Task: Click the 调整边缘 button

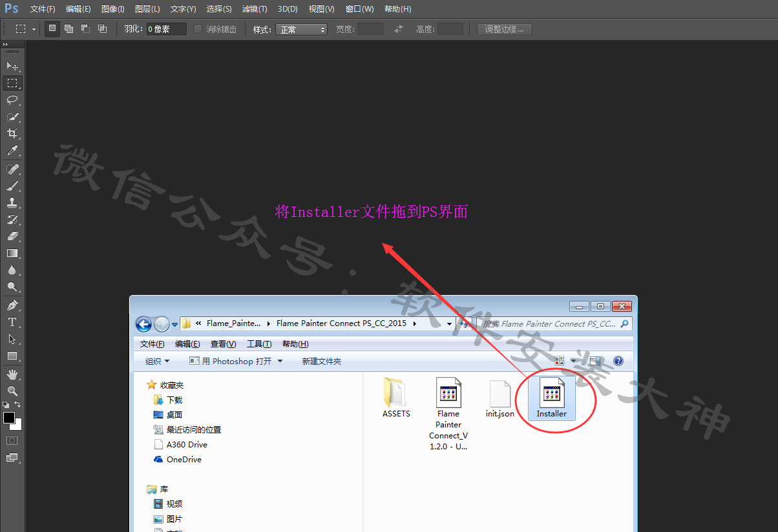Action: click(x=505, y=29)
